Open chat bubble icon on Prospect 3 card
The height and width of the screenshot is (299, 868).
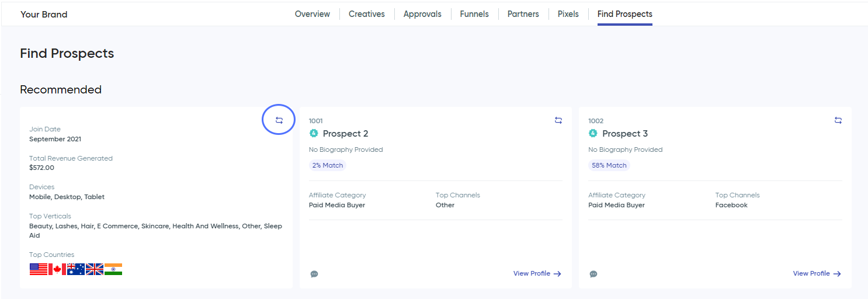pos(593,274)
